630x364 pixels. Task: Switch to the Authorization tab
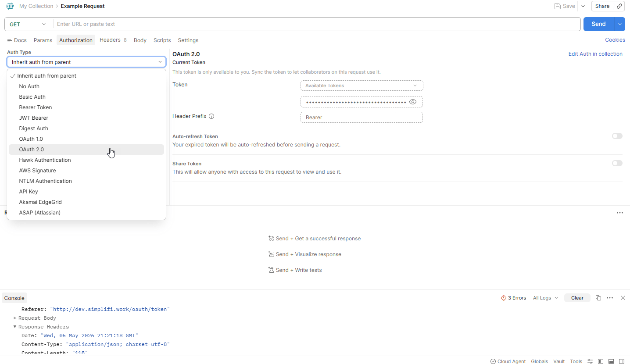click(76, 40)
